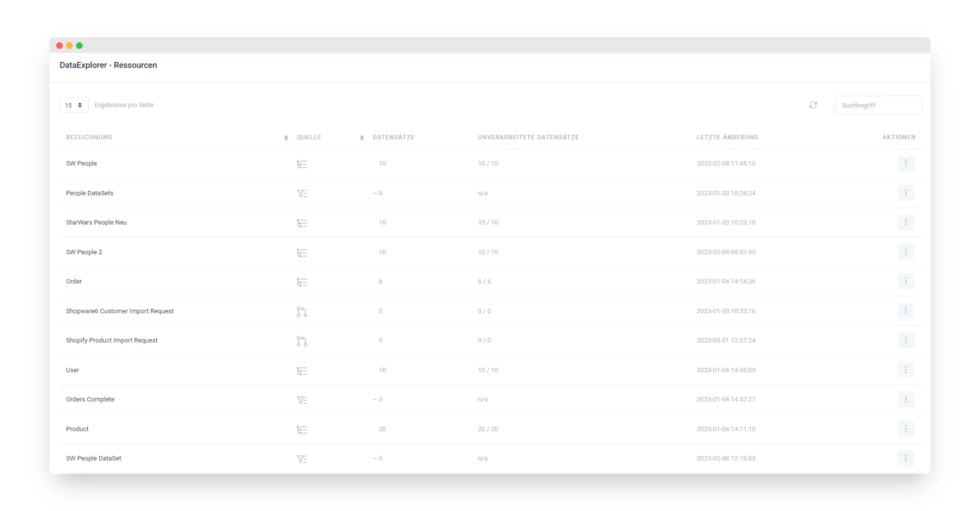The image size is (980, 511).
Task: Open the actions menu for Orders Complete
Action: click(906, 399)
